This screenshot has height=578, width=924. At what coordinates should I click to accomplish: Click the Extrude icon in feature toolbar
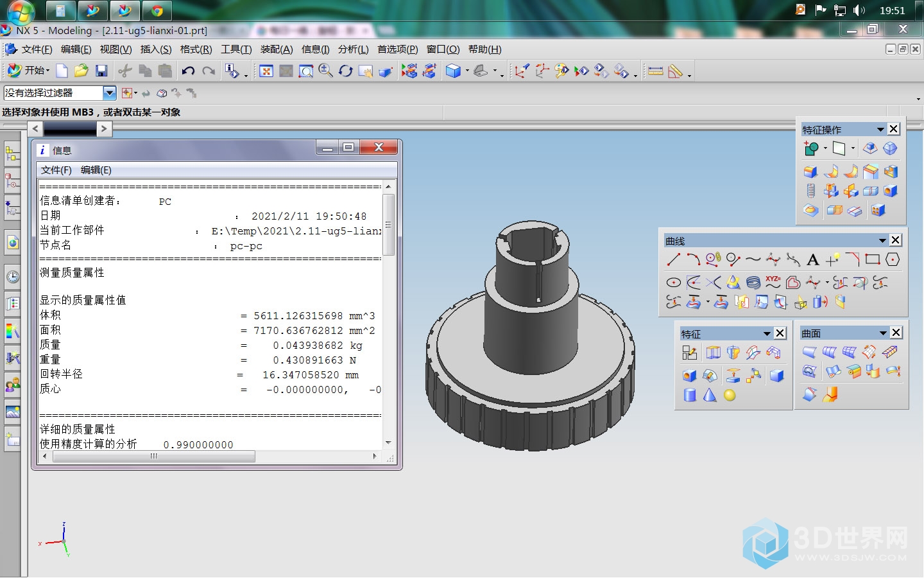713,352
